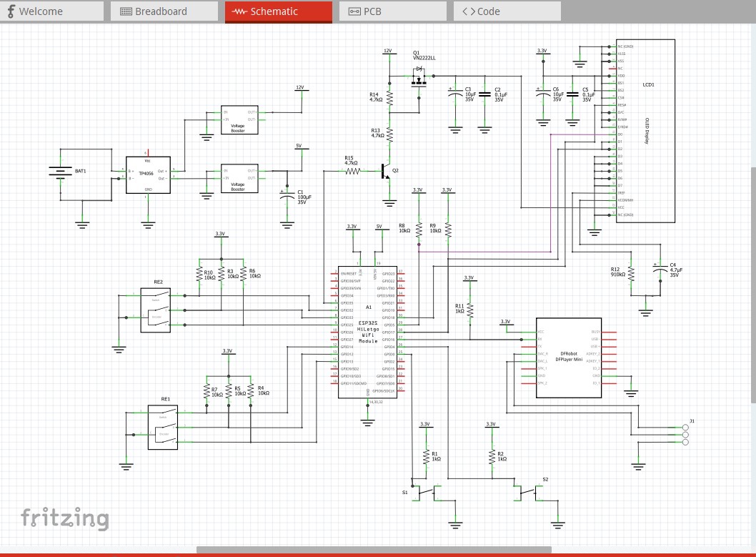Select the R15 4.7kΩ resistor
The height and width of the screenshot is (557, 756).
[351, 172]
